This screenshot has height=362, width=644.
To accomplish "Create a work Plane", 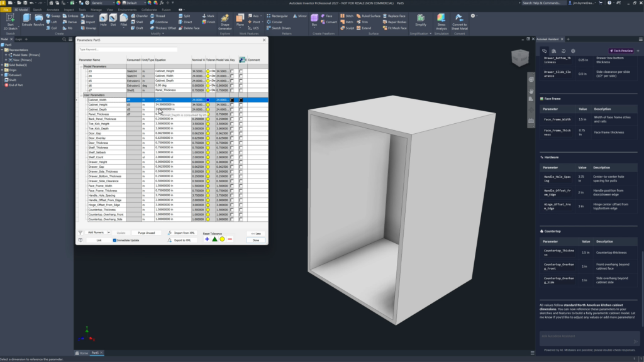I will [x=240, y=21].
